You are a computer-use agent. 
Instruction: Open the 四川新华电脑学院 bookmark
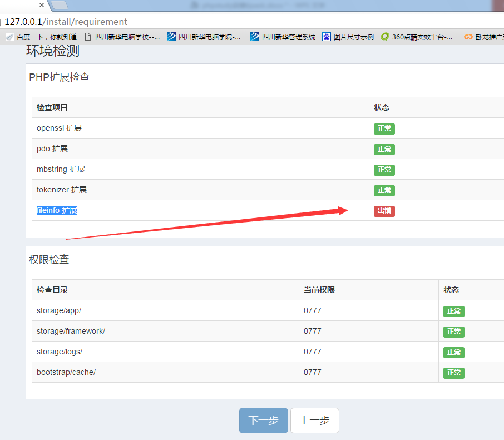[204, 37]
